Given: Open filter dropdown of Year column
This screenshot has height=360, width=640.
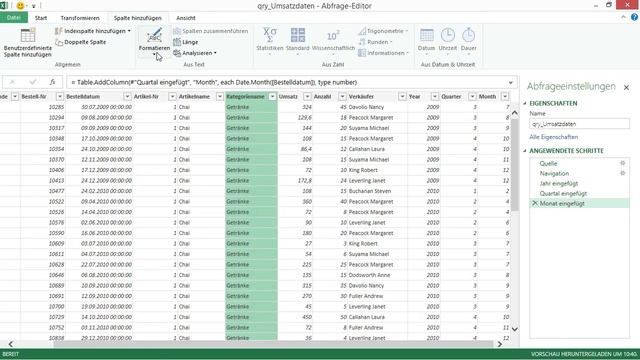Looking at the screenshot, I should pyautogui.click(x=435, y=96).
